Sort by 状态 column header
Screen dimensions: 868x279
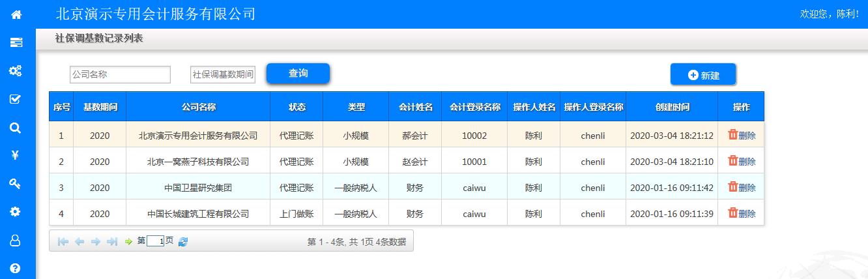(297, 107)
